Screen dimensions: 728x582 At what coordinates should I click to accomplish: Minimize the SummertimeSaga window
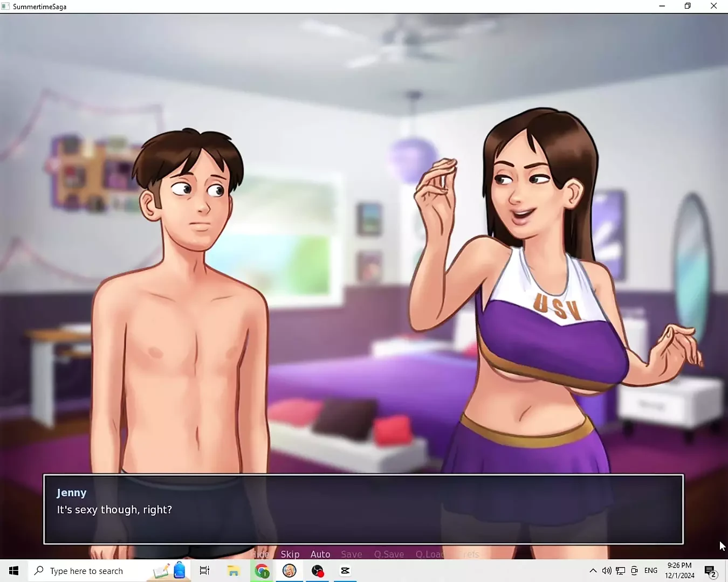point(662,6)
